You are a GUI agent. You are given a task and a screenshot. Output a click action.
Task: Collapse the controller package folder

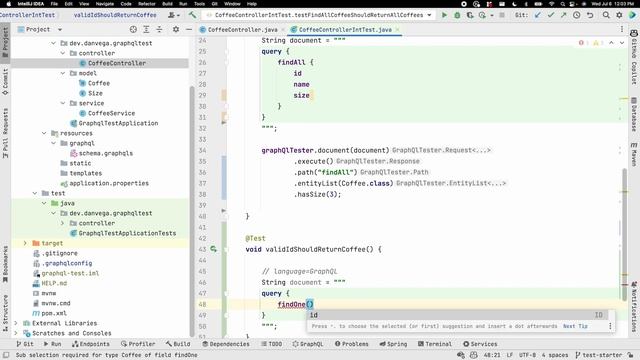[63, 53]
